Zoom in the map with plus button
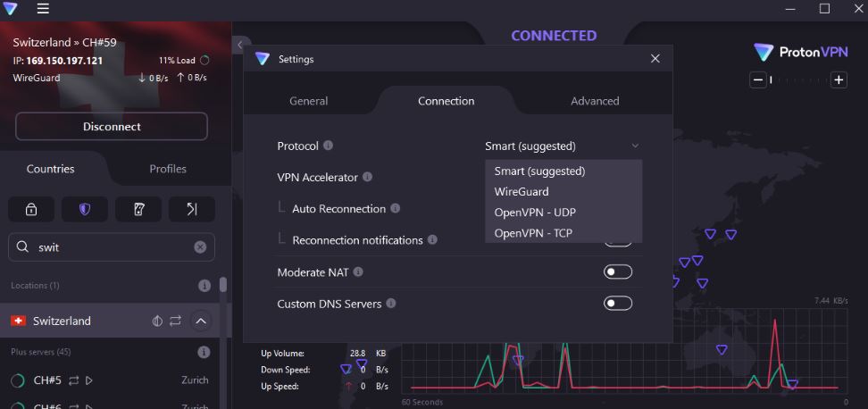Image resolution: width=868 pixels, height=409 pixels. [839, 80]
